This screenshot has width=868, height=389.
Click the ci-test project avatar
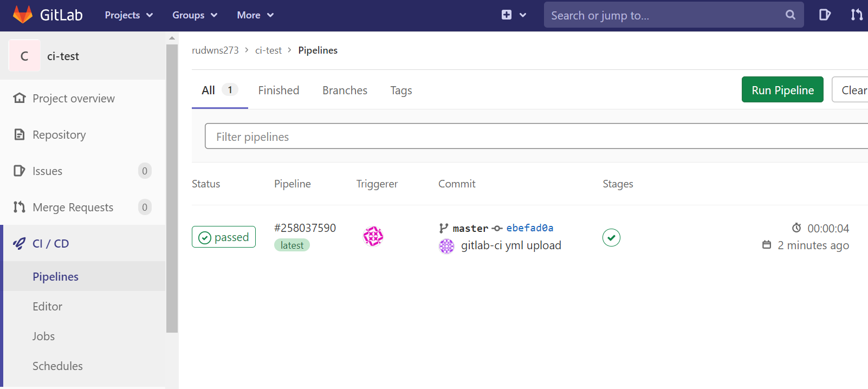click(x=24, y=56)
